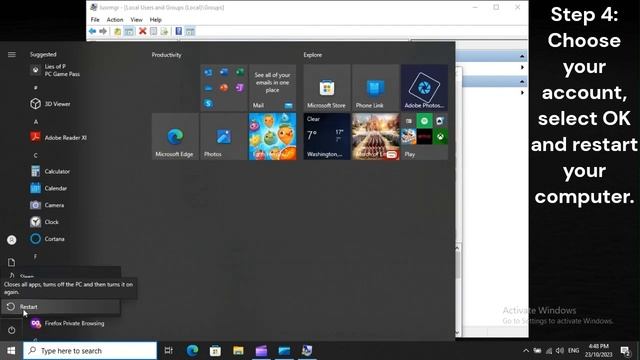Show hidden system tray icons
Image resolution: width=640 pixels, height=360 pixels.
pyautogui.click(x=526, y=351)
